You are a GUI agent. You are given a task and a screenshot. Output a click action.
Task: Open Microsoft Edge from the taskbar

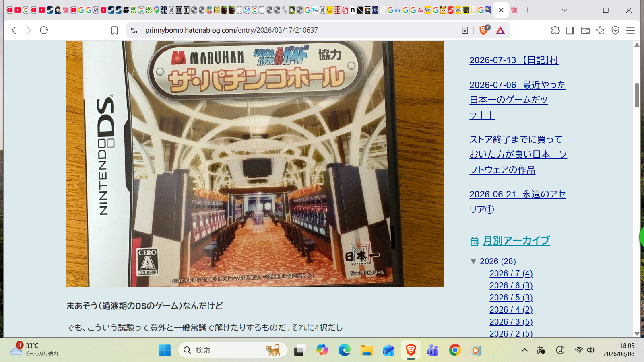pos(344,350)
